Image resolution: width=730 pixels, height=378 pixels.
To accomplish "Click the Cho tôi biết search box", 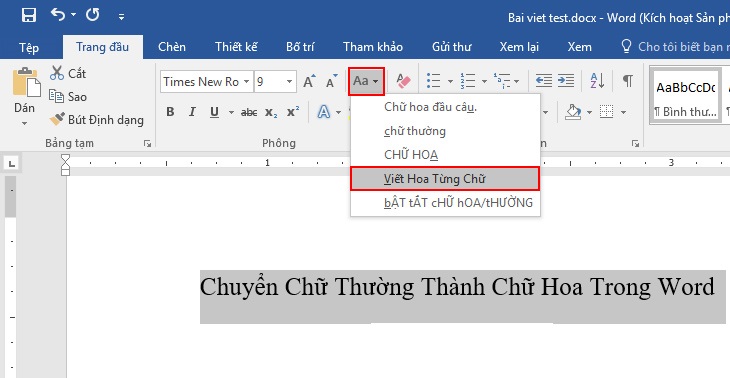I will pos(675,47).
